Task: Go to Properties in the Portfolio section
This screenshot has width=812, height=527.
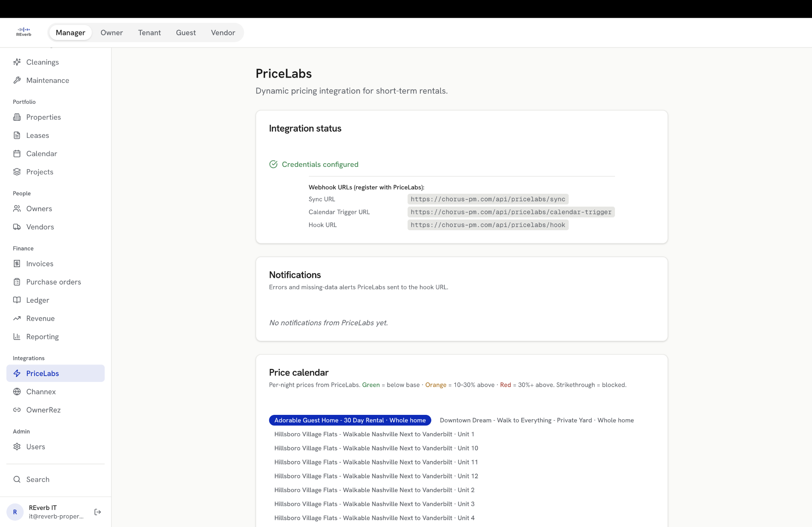Action: point(56,117)
